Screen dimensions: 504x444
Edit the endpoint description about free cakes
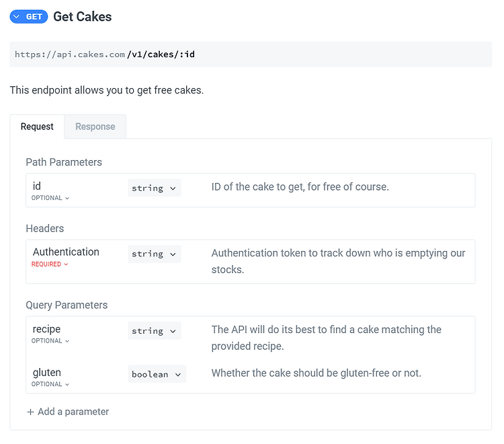point(107,90)
